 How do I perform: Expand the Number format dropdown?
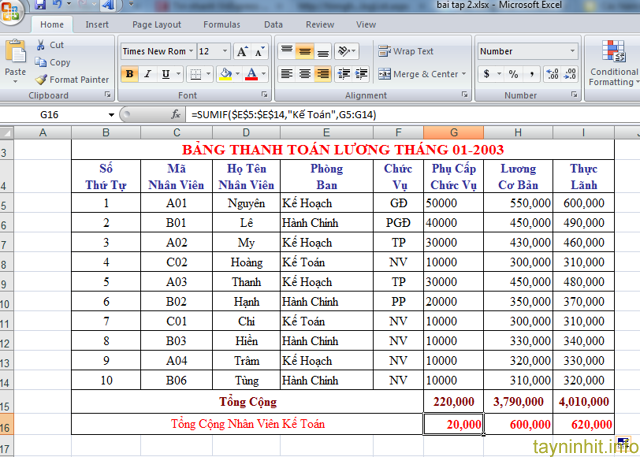[x=572, y=51]
